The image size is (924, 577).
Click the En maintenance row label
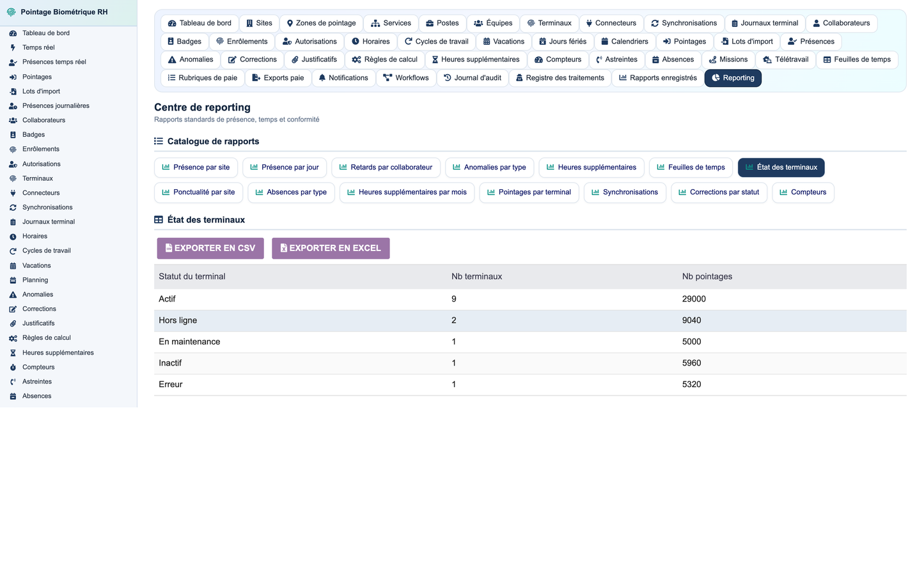tap(189, 342)
